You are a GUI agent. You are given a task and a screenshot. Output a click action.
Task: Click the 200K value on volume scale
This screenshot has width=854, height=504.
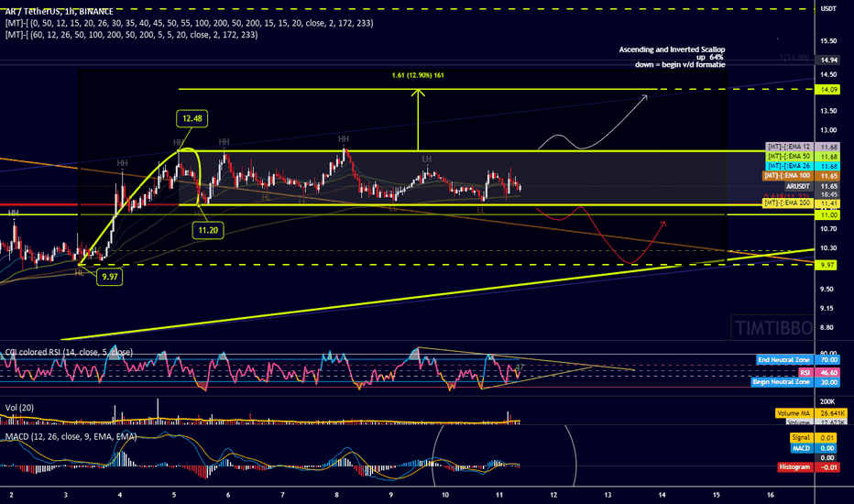(827, 401)
